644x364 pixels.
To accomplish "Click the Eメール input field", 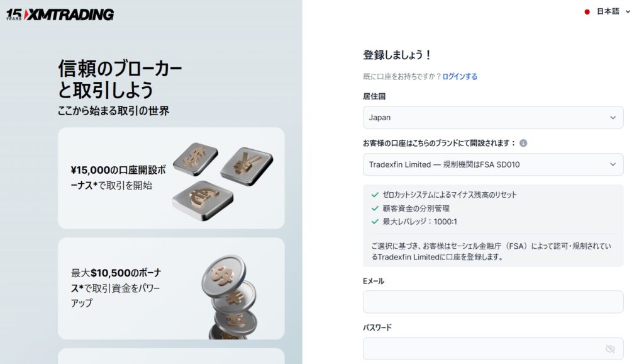I will point(493,302).
